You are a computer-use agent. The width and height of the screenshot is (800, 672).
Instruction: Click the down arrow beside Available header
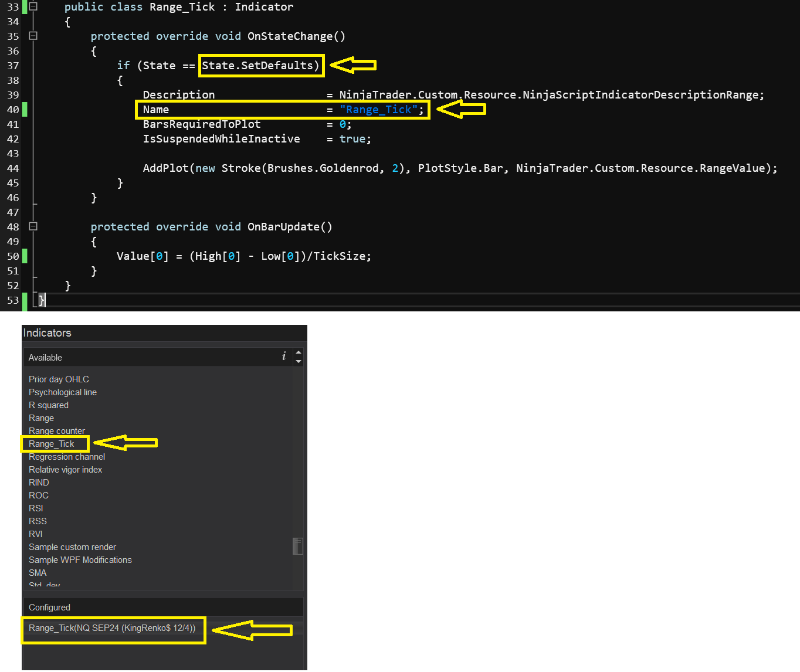(299, 361)
